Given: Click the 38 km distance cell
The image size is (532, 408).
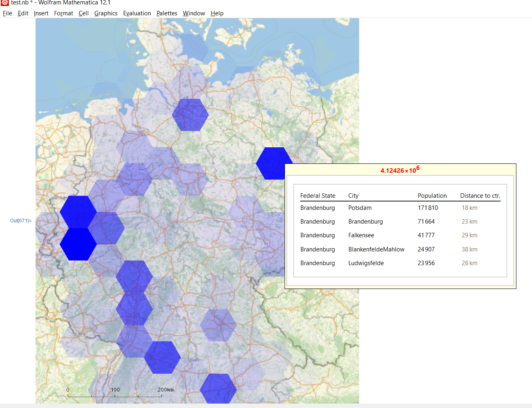Looking at the screenshot, I should (469, 249).
